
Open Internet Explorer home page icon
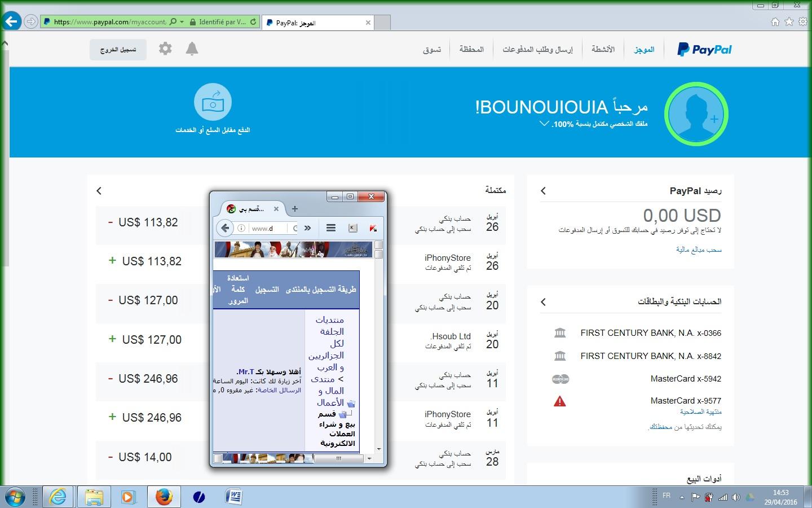pos(775,21)
